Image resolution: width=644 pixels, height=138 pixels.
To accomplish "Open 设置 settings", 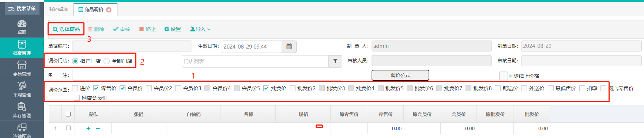I will (173, 29).
